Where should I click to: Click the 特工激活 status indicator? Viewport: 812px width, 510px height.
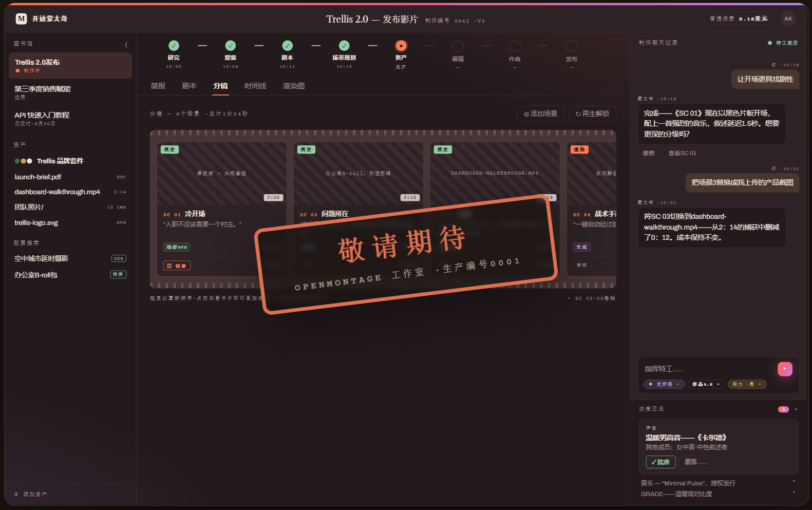[783, 43]
